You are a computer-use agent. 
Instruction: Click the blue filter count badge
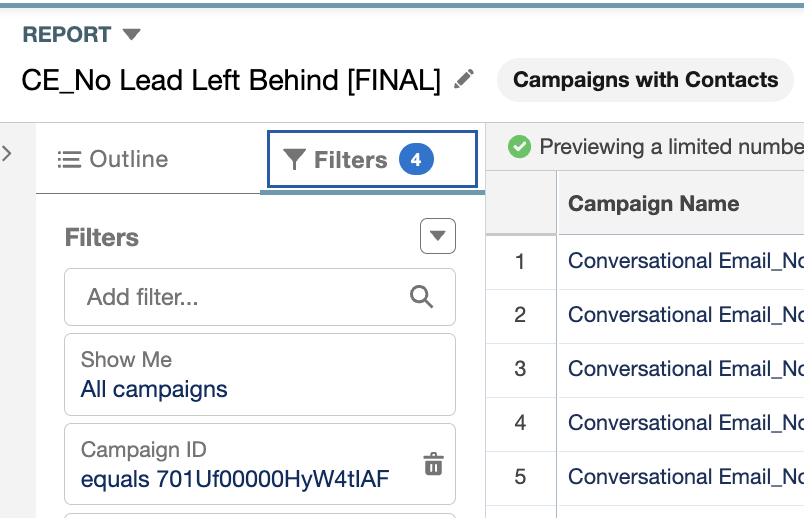click(416, 160)
